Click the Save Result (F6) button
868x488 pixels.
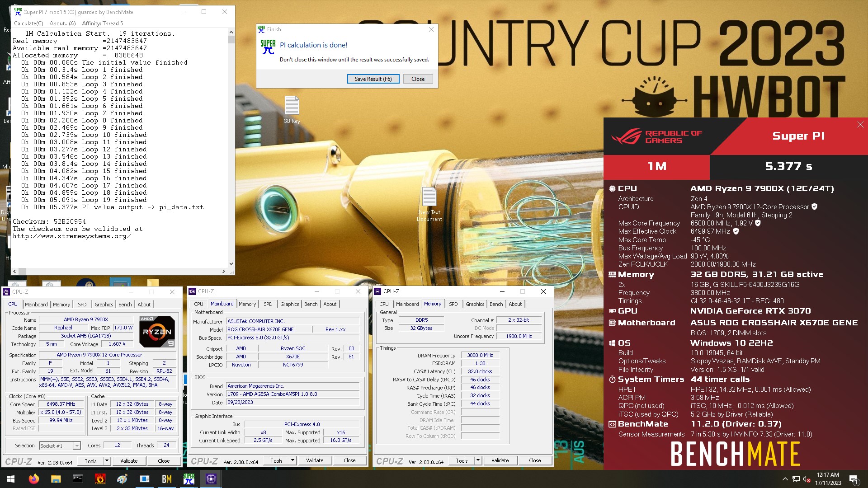[373, 79]
